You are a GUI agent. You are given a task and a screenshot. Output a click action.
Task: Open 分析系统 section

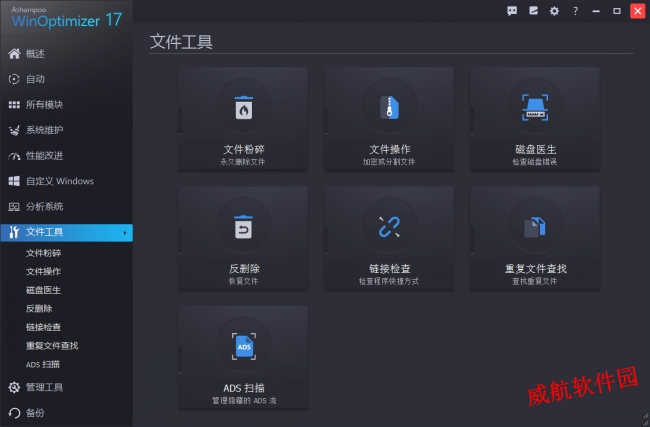pos(44,206)
